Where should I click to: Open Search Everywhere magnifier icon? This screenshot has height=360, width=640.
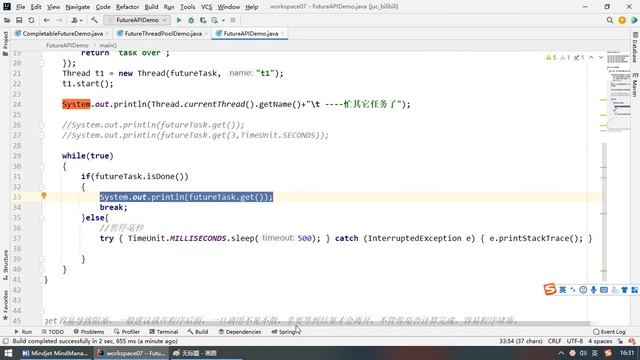tap(610, 20)
